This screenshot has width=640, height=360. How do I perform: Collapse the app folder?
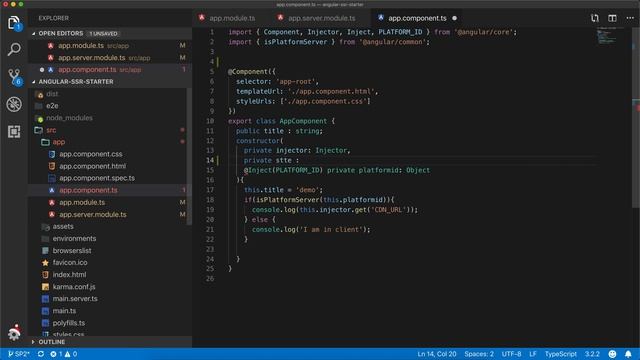pyautogui.click(x=58, y=142)
